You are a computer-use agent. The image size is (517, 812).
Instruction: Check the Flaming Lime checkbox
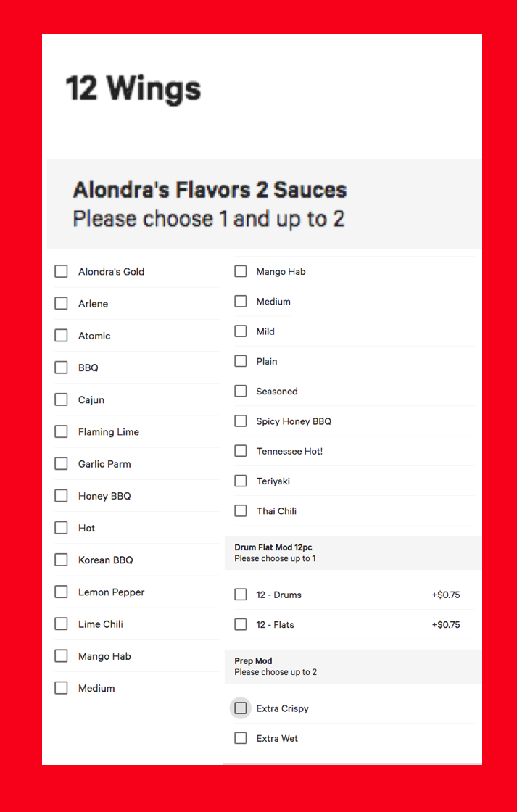tap(62, 431)
